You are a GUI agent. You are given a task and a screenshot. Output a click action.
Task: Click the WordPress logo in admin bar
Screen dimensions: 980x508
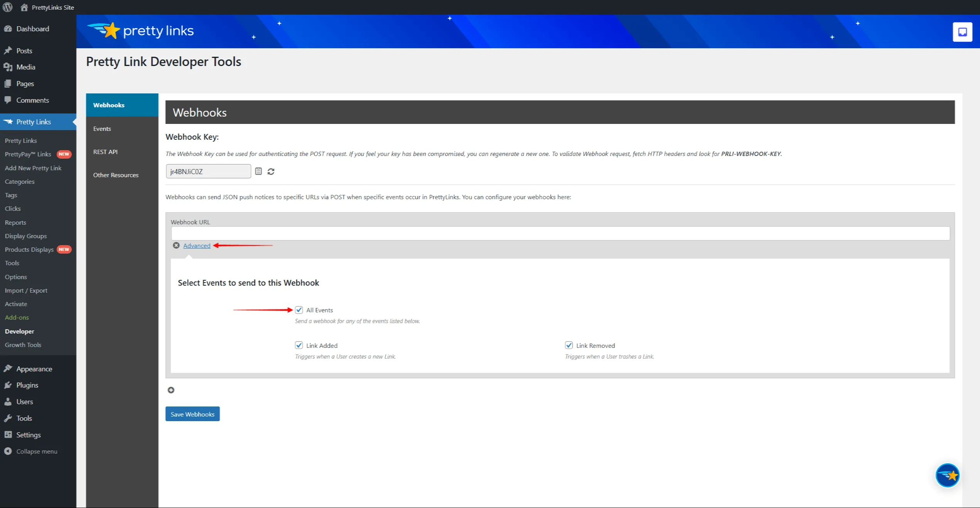coord(8,7)
